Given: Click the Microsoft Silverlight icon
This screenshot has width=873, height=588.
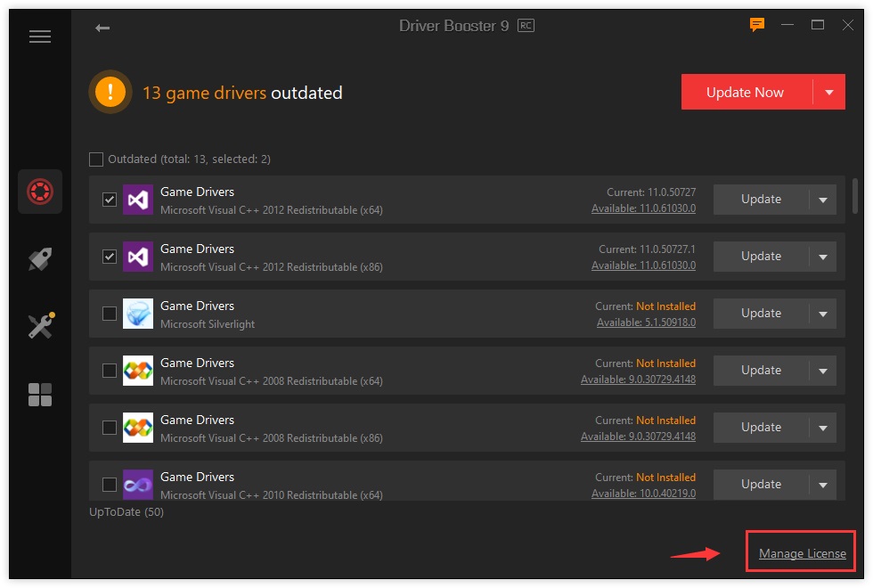Looking at the screenshot, I should click(137, 314).
